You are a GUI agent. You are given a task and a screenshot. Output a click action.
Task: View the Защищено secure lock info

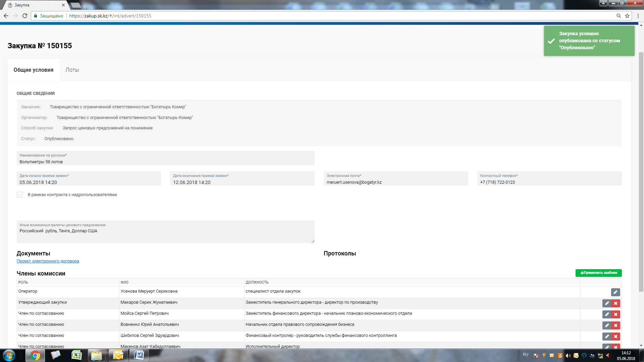pyautogui.click(x=49, y=16)
